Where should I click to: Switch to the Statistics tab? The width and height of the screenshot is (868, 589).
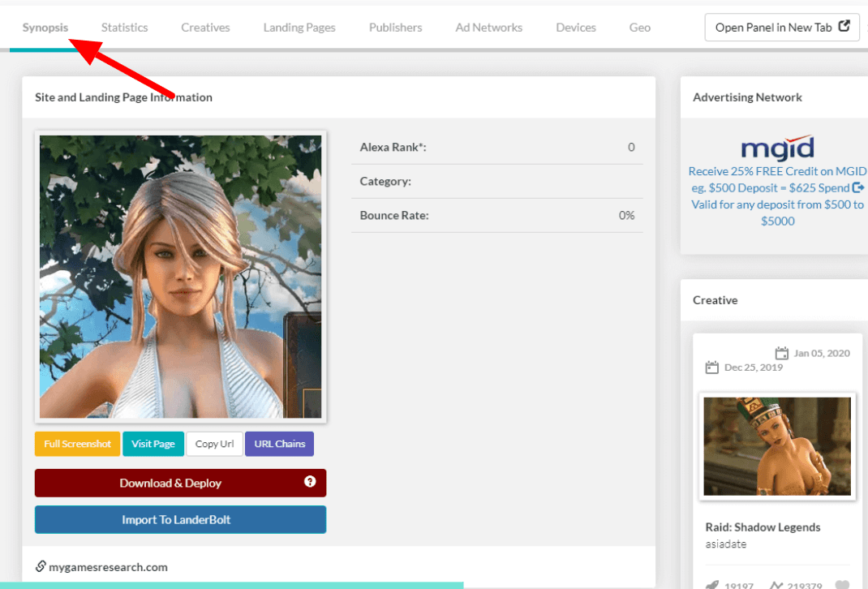click(x=125, y=28)
